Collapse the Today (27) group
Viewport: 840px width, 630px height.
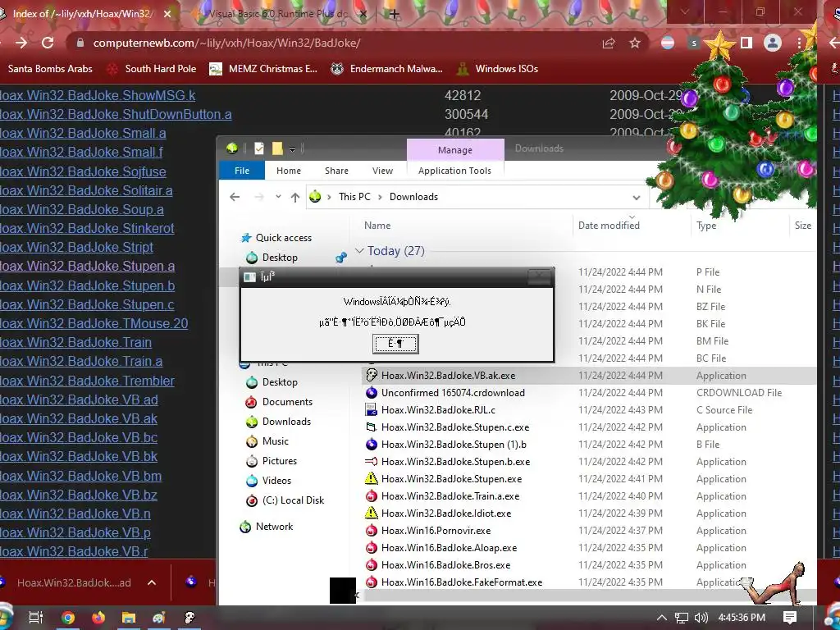359,251
